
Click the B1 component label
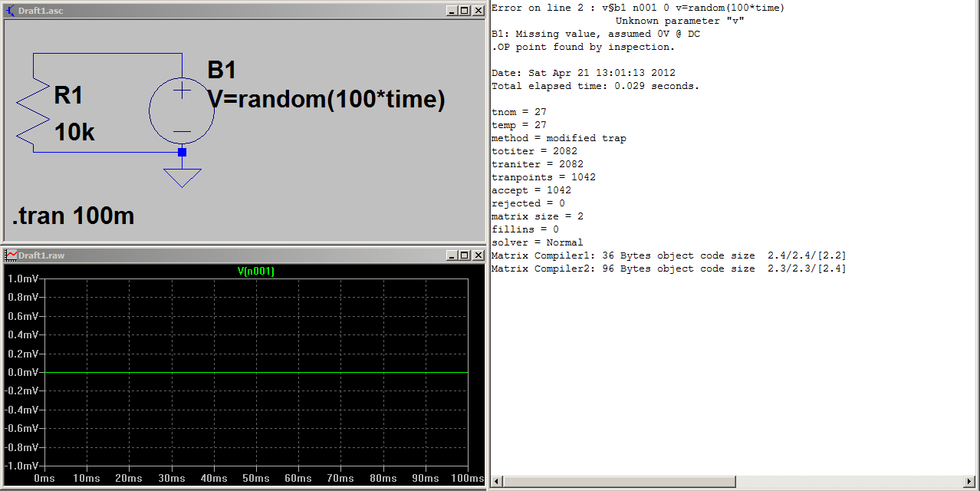pos(222,70)
